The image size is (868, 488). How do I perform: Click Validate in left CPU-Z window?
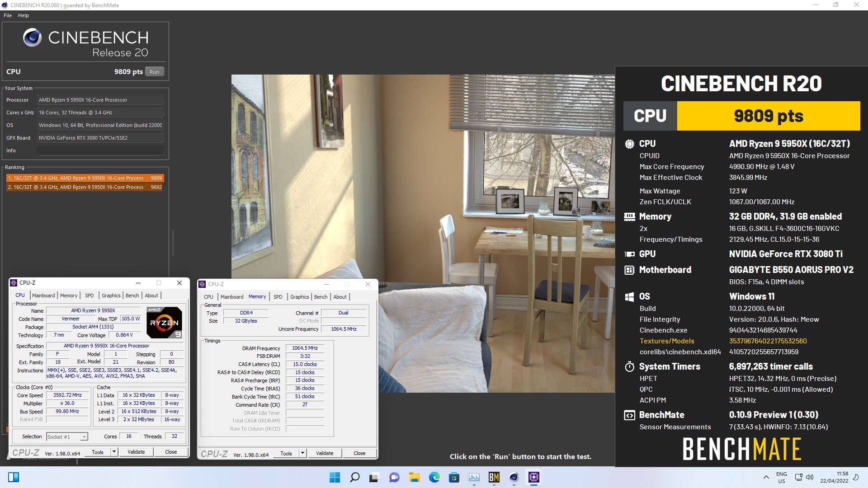pos(136,452)
